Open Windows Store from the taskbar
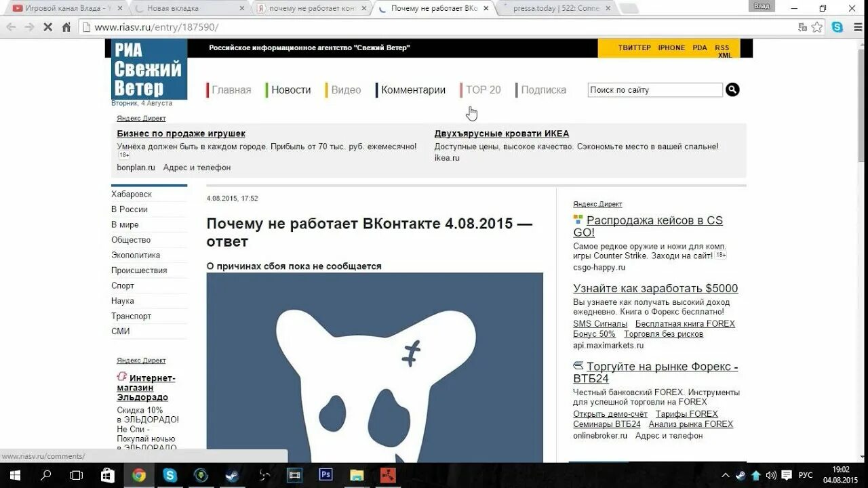This screenshot has height=488, width=868. 108,475
